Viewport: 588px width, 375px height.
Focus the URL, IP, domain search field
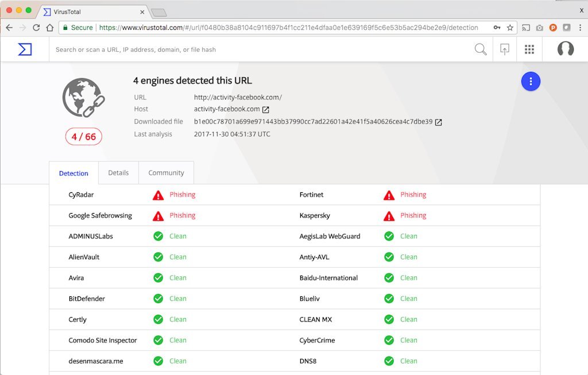[x=258, y=50]
